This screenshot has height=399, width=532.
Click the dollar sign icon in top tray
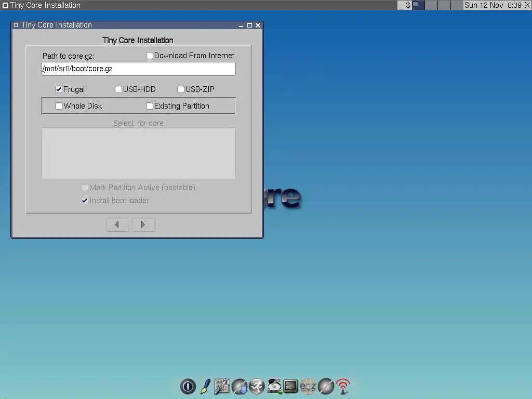(x=408, y=5)
